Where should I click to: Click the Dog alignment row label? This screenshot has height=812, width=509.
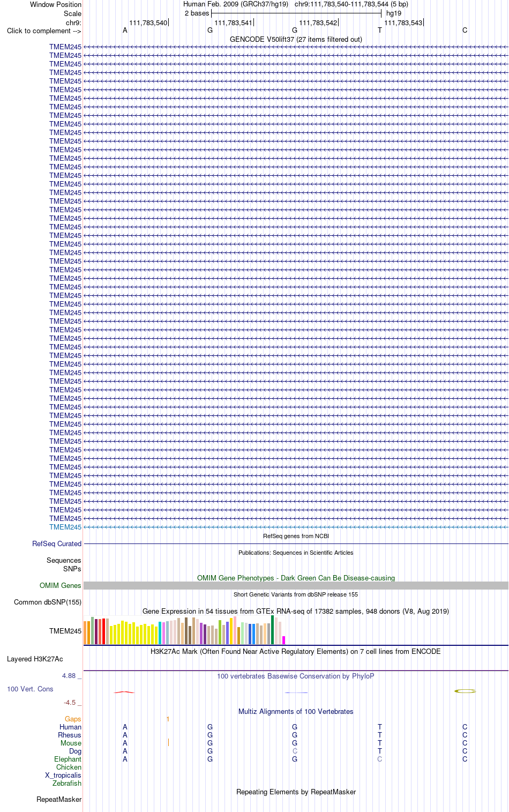tap(76, 751)
